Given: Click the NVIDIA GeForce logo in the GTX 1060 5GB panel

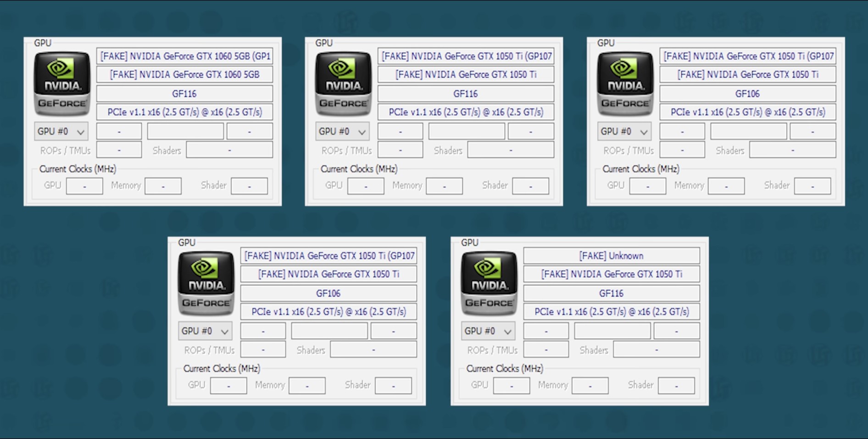Looking at the screenshot, I should [x=62, y=84].
